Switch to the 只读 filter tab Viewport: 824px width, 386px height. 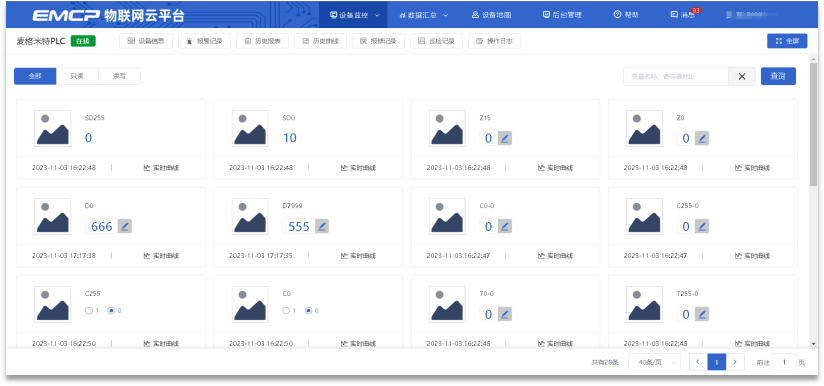pyautogui.click(x=77, y=76)
